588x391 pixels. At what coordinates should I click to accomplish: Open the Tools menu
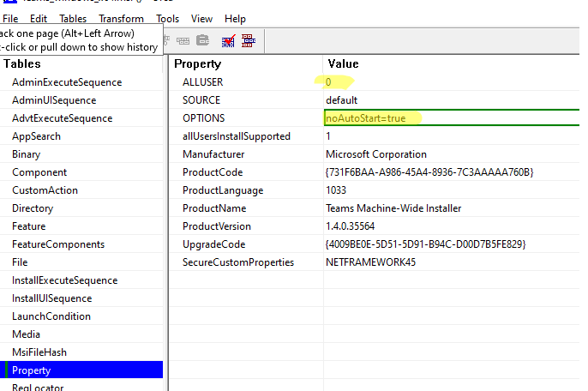pyautogui.click(x=168, y=18)
